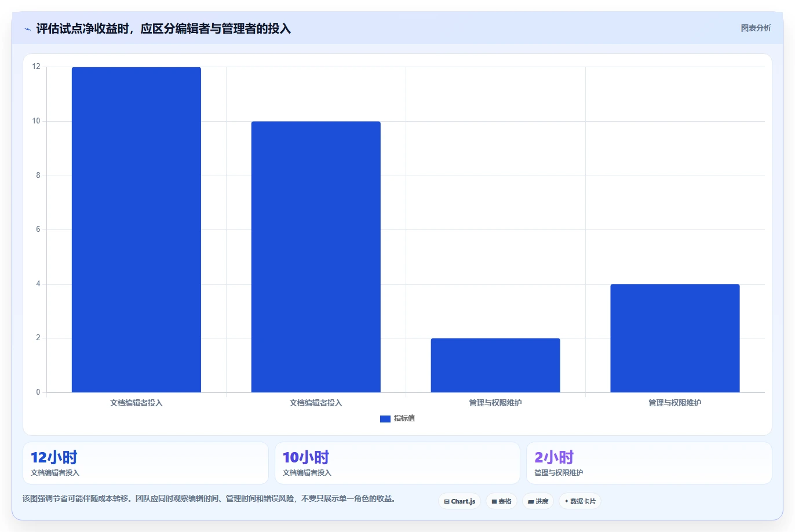
Task: Click axis label 文档编辑者投入 under the value-10 bar
Action: [316, 403]
